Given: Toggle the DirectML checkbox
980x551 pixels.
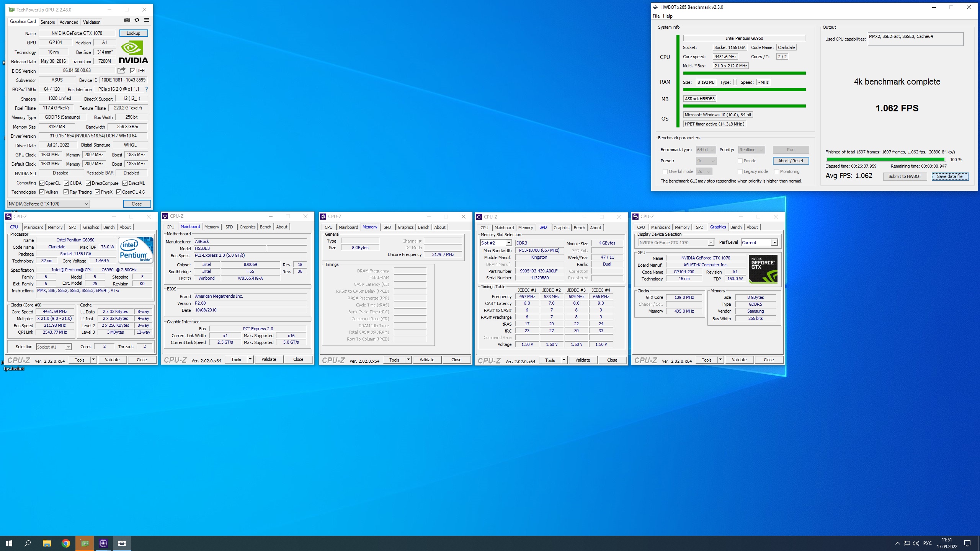Looking at the screenshot, I should click(125, 183).
